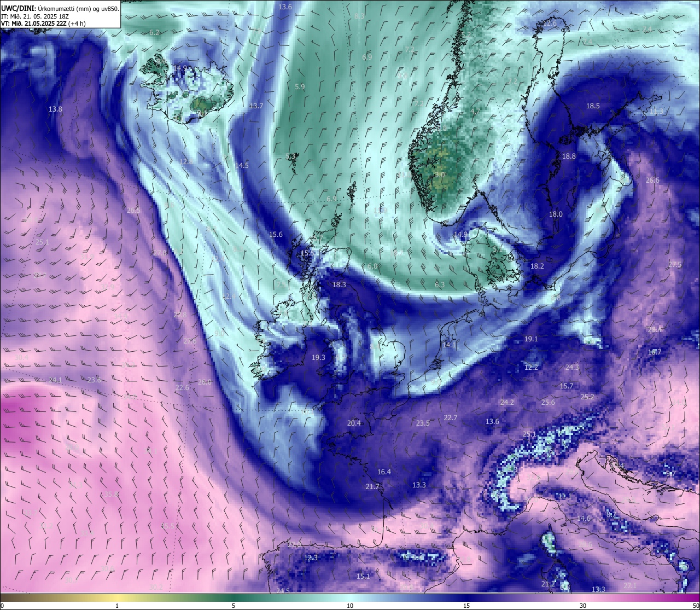
Task: Click the 24.2 value on the map
Action: 507,403
